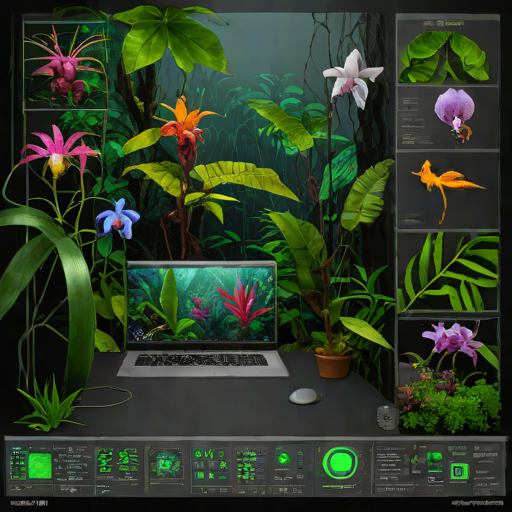This screenshot has height=512, width=512.
Task: Click the white mouse on the desk
Action: (x=303, y=396)
